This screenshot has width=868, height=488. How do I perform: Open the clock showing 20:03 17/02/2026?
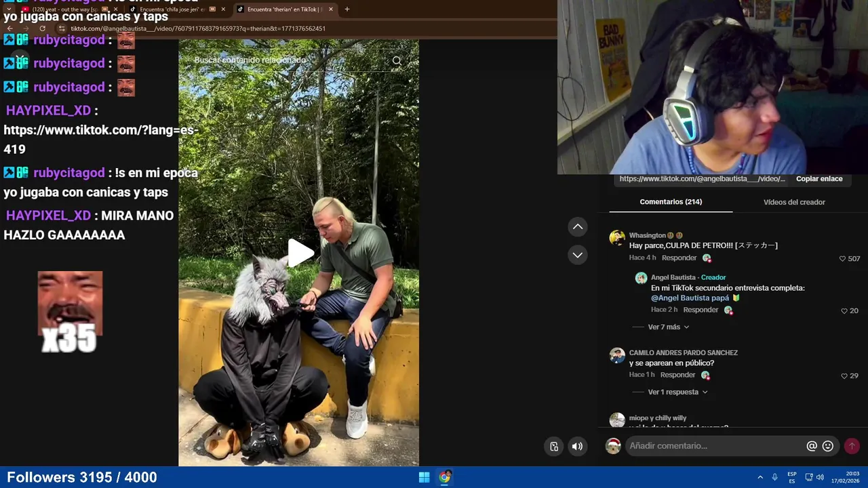[x=846, y=477]
